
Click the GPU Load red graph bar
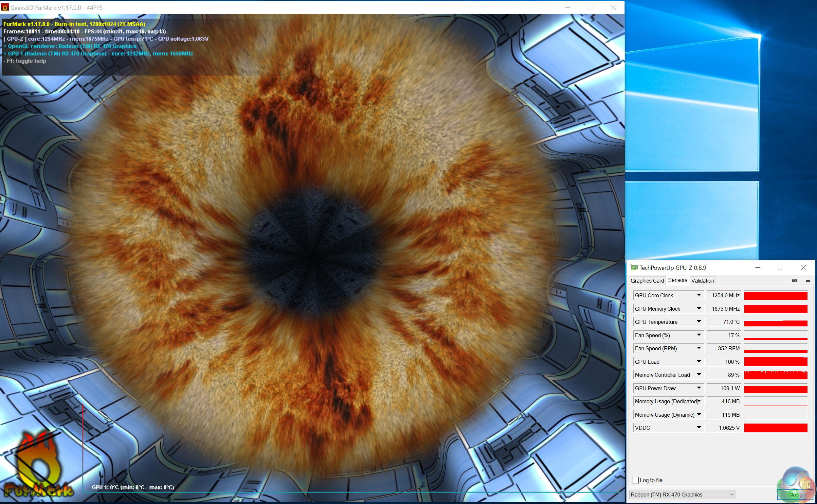pyautogui.click(x=775, y=362)
